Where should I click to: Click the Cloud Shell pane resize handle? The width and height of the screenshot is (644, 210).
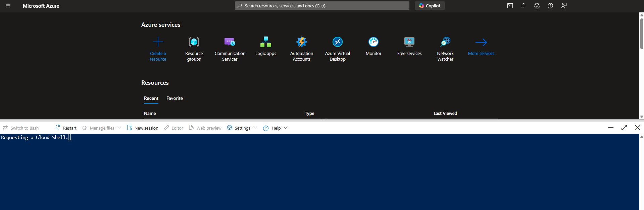coord(324,120)
